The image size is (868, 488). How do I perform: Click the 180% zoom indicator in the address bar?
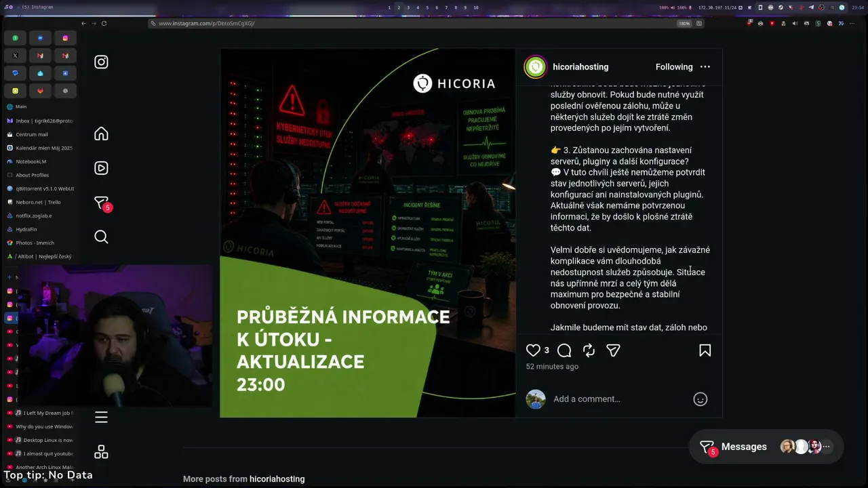[x=684, y=24]
